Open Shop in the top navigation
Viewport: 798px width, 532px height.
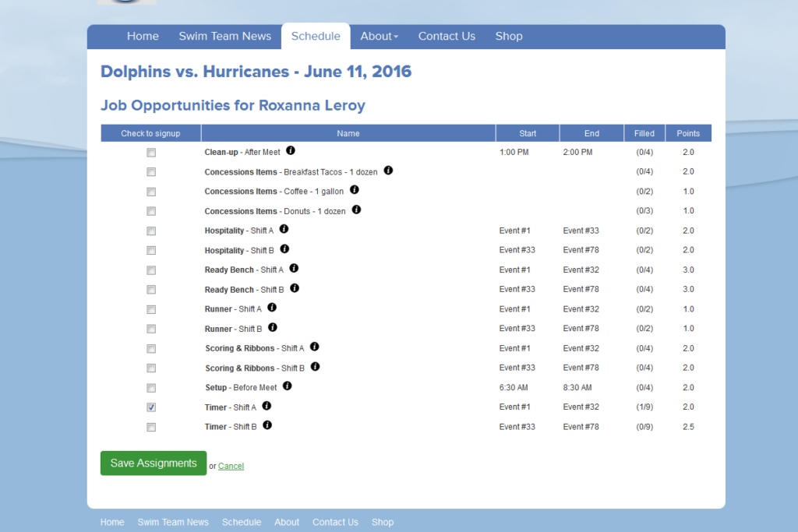(x=509, y=36)
